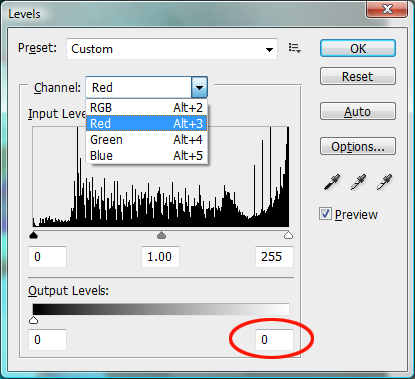Confirm levels with the OK button
Image resolution: width=415 pixels, height=379 pixels.
pos(358,49)
